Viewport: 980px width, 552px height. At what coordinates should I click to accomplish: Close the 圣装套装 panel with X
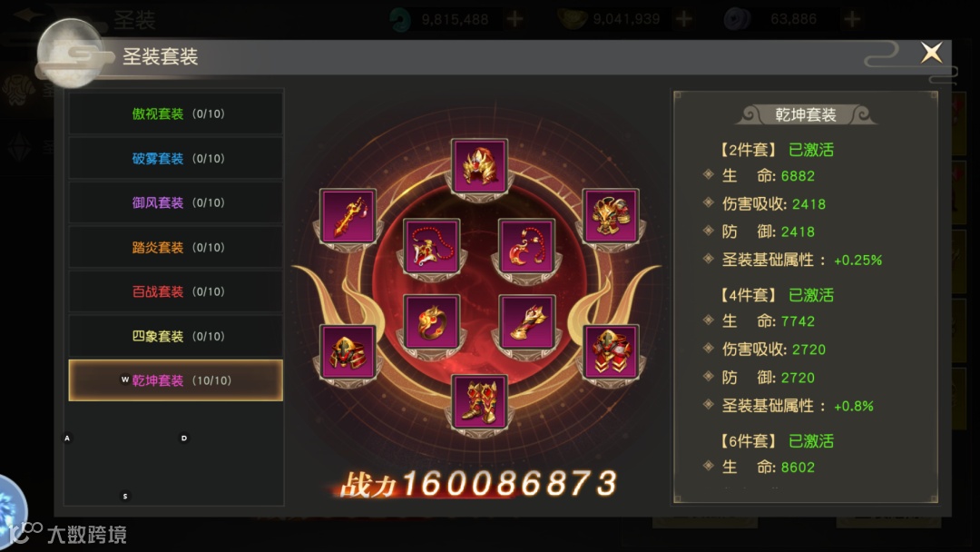pyautogui.click(x=931, y=53)
